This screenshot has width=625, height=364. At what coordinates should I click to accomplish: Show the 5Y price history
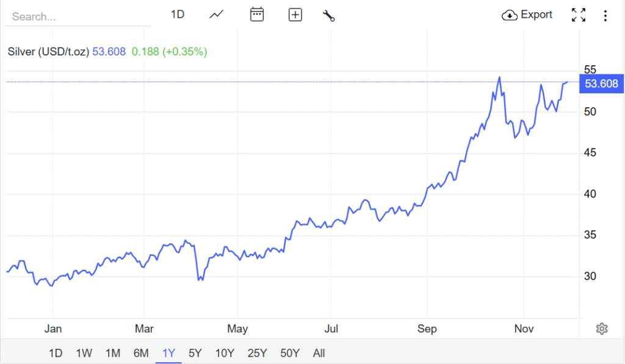(x=195, y=353)
